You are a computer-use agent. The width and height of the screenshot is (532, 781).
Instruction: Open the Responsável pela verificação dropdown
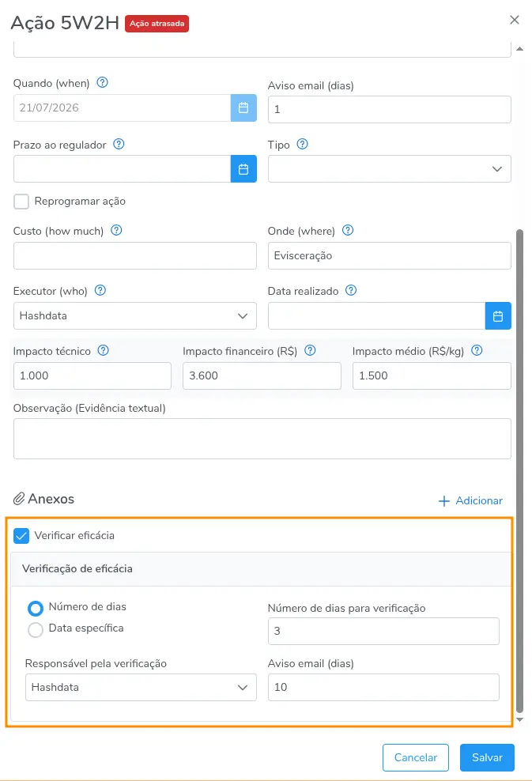pyautogui.click(x=141, y=688)
